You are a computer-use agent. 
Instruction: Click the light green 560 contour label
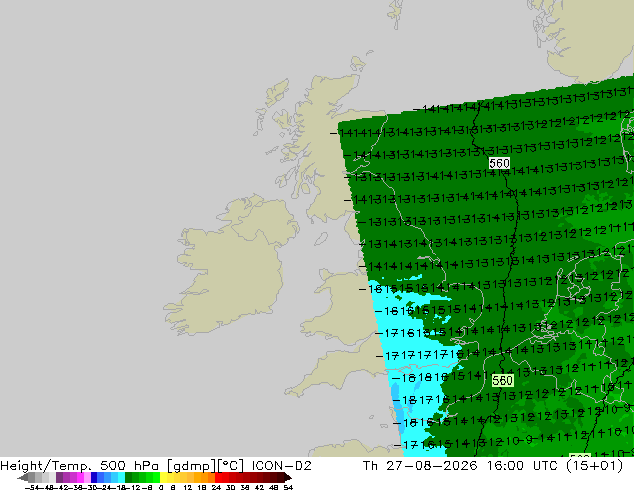point(503,380)
